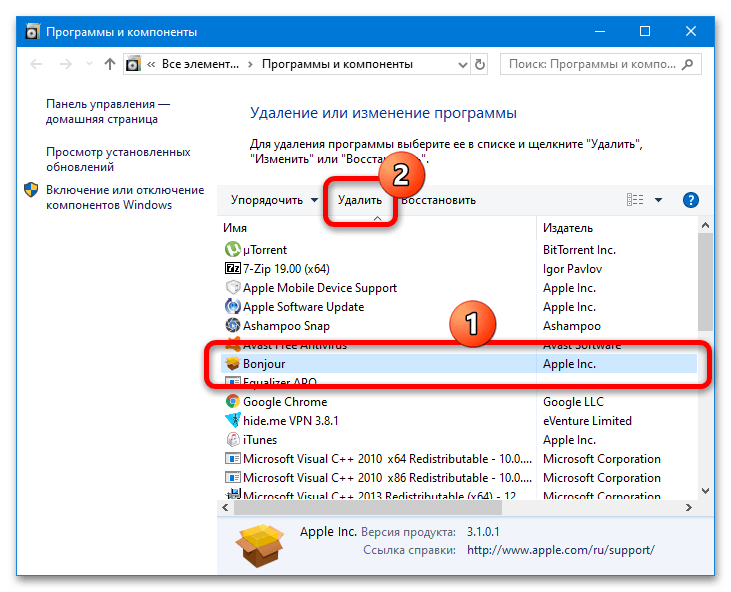
Task: Click large Bonjour box icon in details pane
Action: click(x=260, y=544)
